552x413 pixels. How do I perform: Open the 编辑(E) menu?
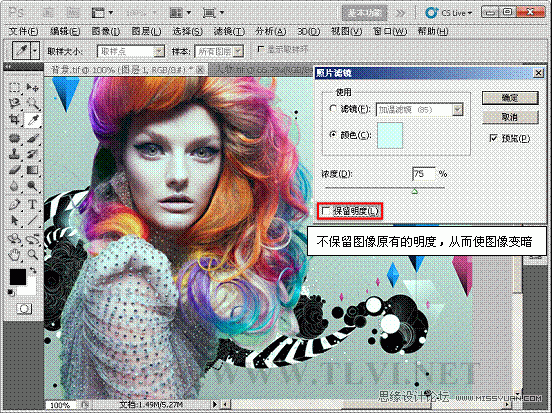[x=65, y=31]
